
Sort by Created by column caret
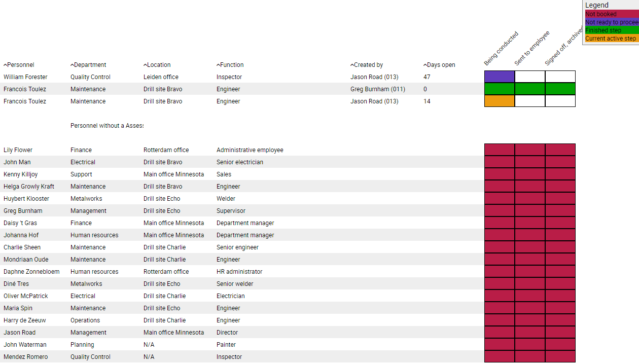352,65
